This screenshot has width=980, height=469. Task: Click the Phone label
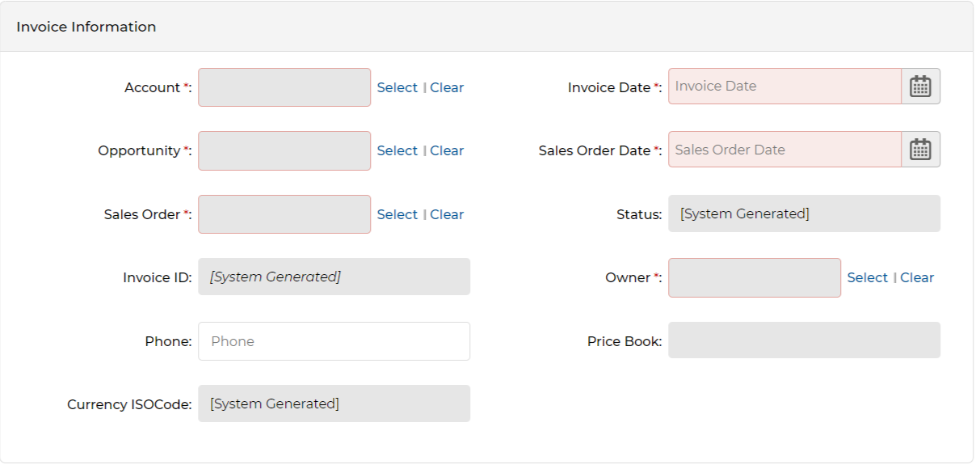click(x=168, y=341)
